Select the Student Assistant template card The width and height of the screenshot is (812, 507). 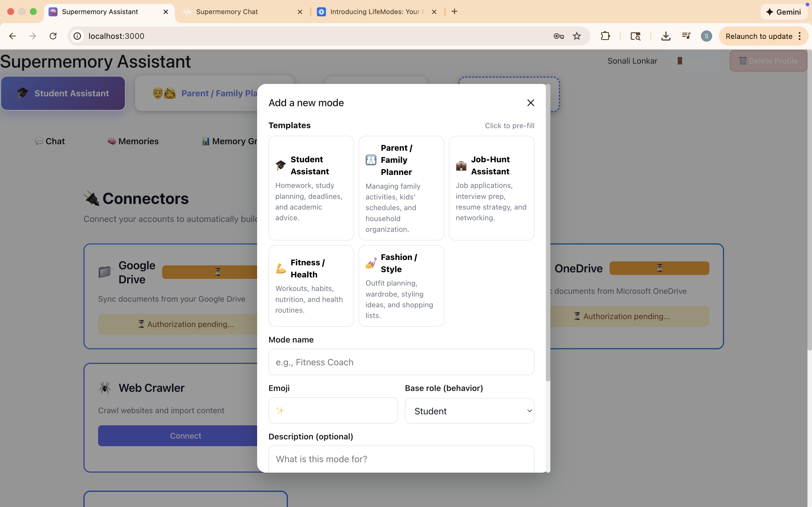point(311,188)
